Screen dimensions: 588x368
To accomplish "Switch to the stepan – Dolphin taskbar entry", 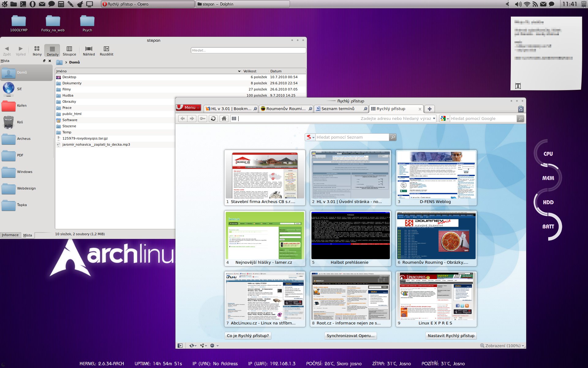I will [242, 4].
